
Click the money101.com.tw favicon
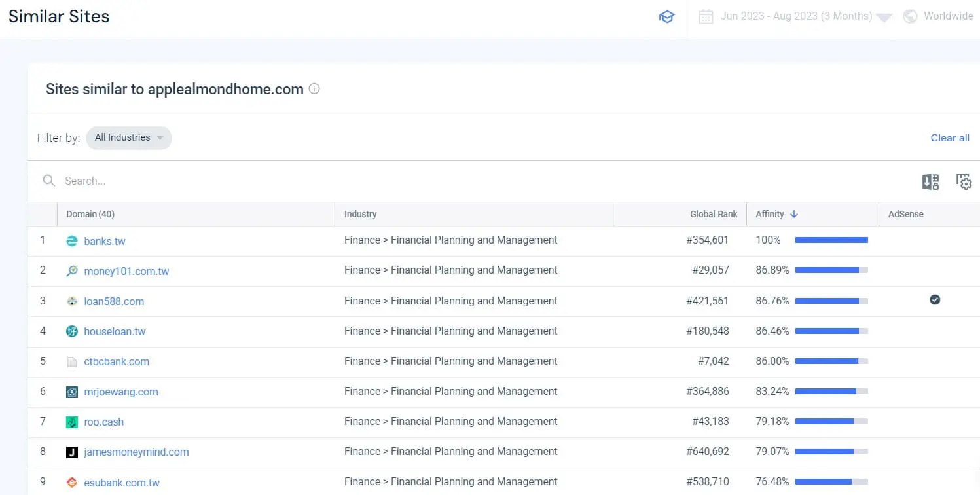click(x=72, y=271)
